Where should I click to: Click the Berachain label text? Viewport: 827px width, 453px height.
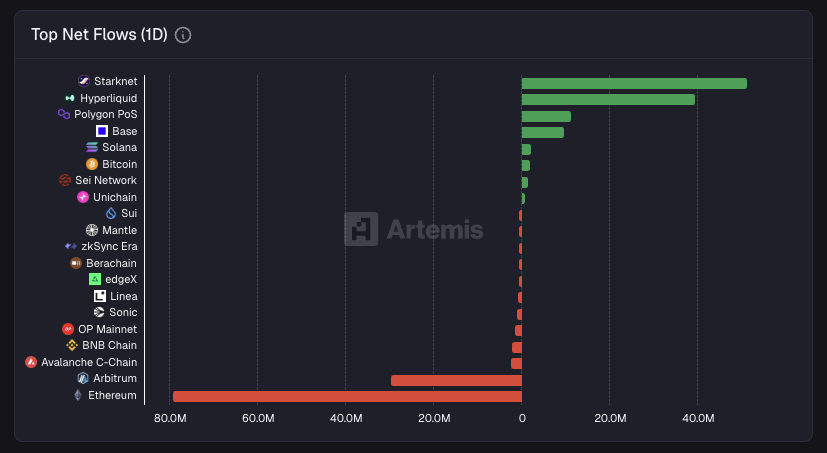(111, 263)
